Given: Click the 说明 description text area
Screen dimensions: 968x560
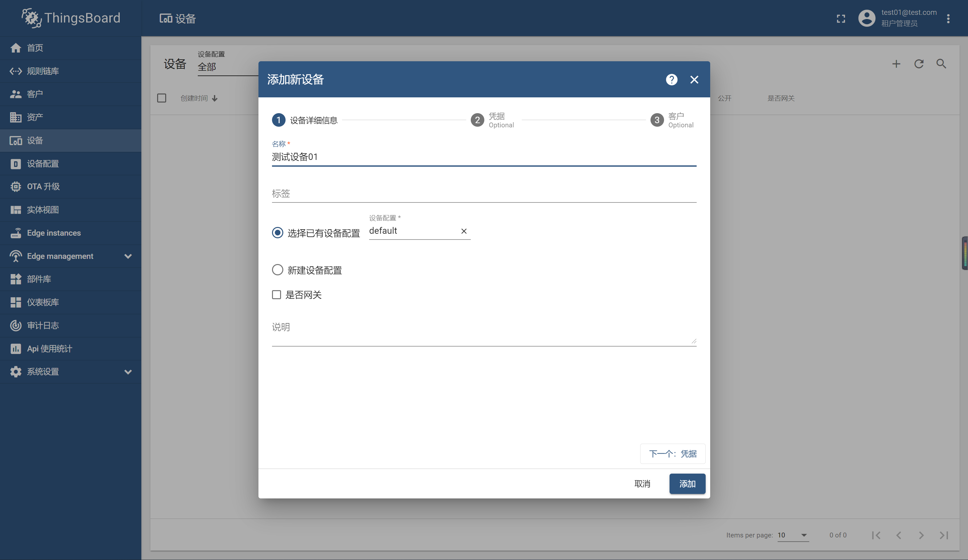Looking at the screenshot, I should (x=484, y=330).
